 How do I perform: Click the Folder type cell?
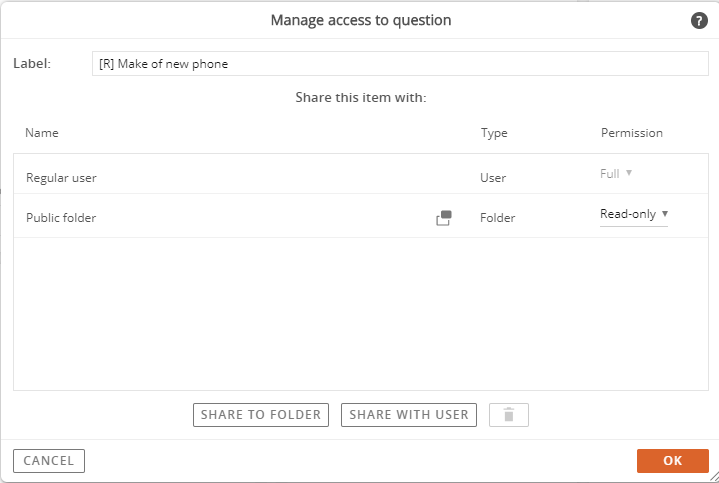(x=498, y=218)
